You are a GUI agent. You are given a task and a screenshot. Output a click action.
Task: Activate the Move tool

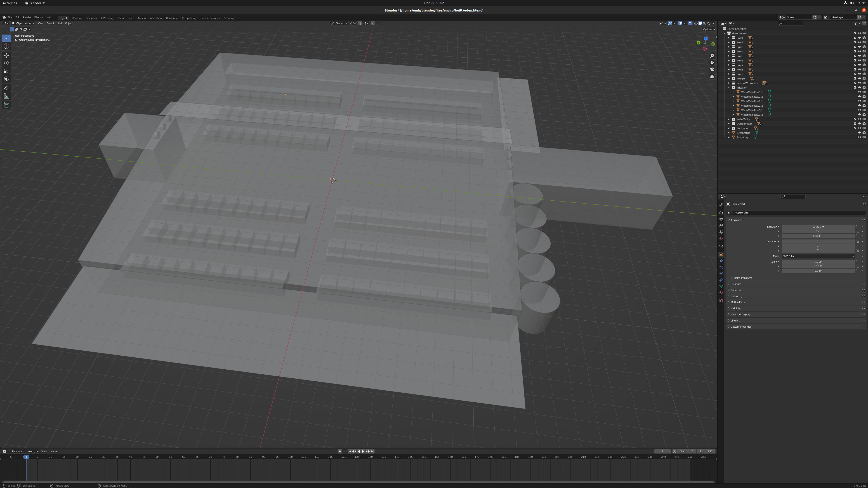pos(6,55)
